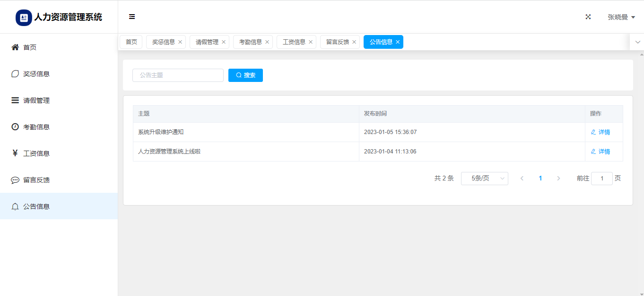Expand the 5条/页 page size dropdown
The width and height of the screenshot is (644, 296).
[x=484, y=179]
